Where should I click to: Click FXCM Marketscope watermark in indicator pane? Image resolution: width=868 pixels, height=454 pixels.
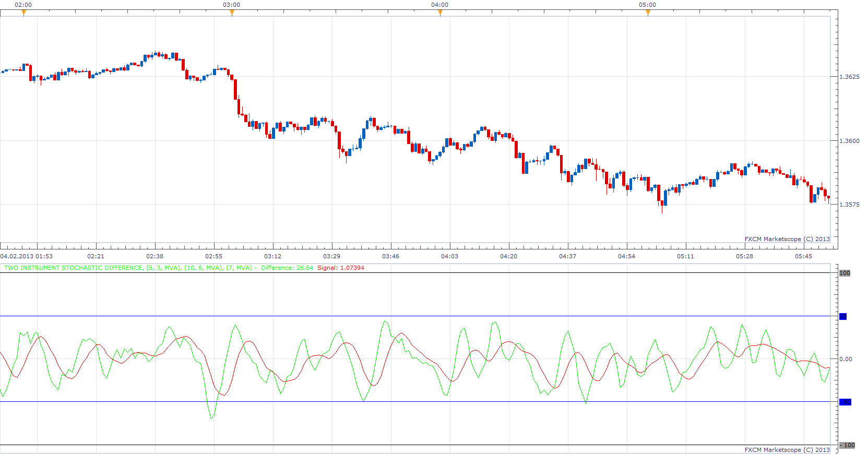(x=787, y=450)
